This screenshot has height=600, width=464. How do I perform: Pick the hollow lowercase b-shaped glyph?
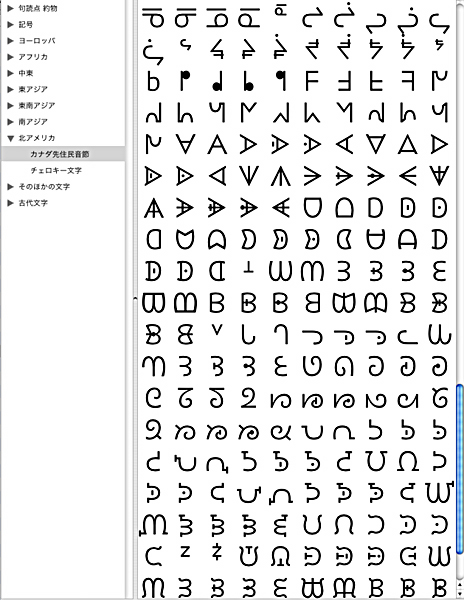153,81
